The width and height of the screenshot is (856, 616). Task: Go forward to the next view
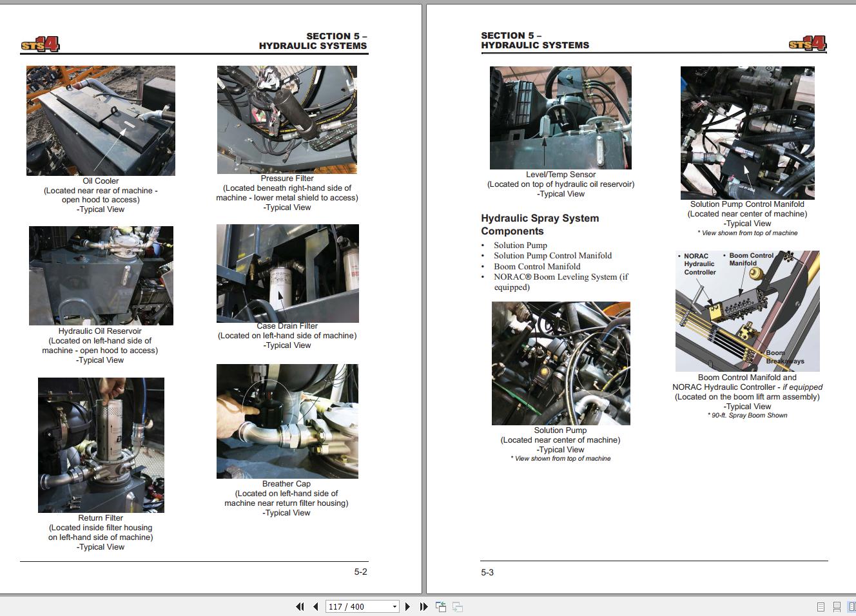point(458,606)
